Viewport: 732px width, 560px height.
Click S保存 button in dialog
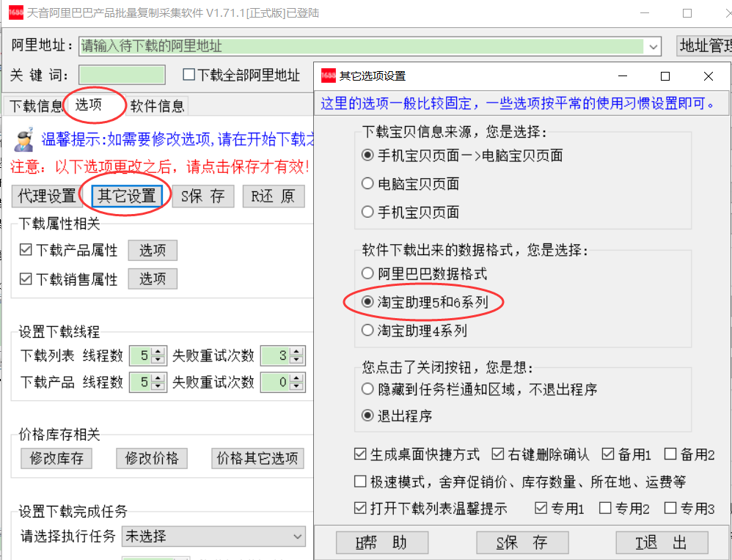tap(522, 542)
